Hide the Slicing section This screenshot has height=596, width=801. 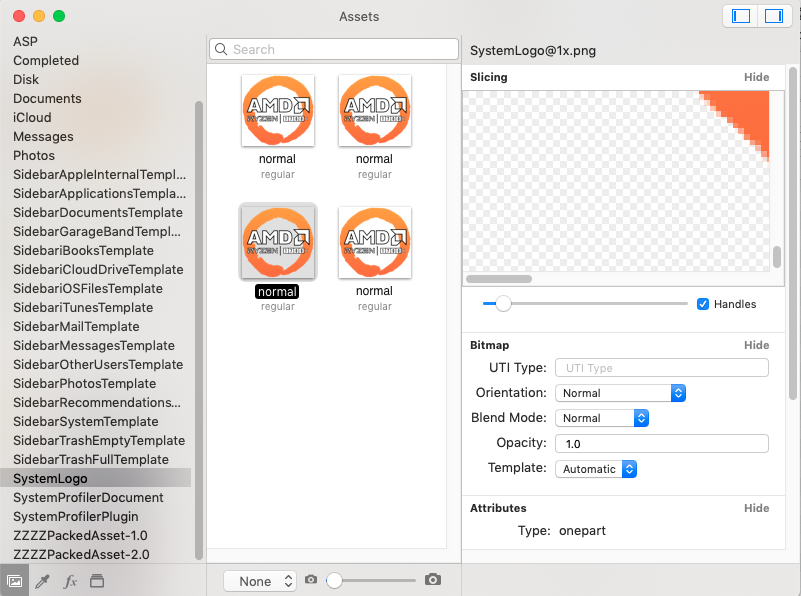click(x=756, y=77)
